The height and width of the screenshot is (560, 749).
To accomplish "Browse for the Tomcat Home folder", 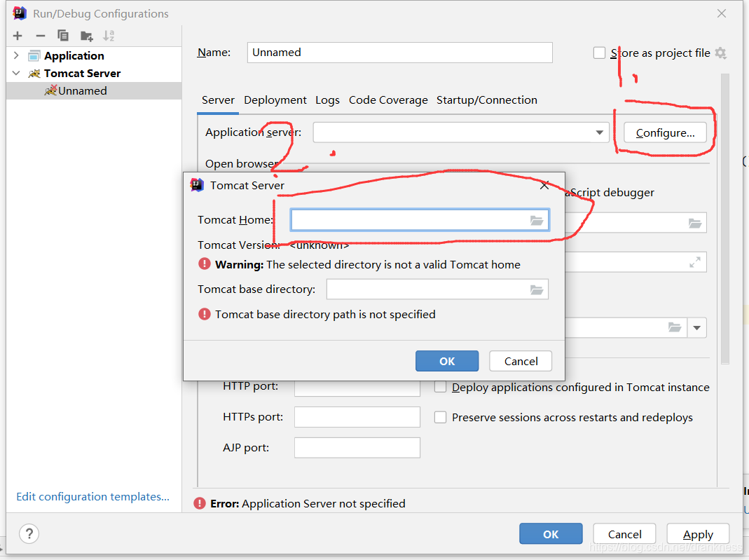I will pyautogui.click(x=537, y=220).
